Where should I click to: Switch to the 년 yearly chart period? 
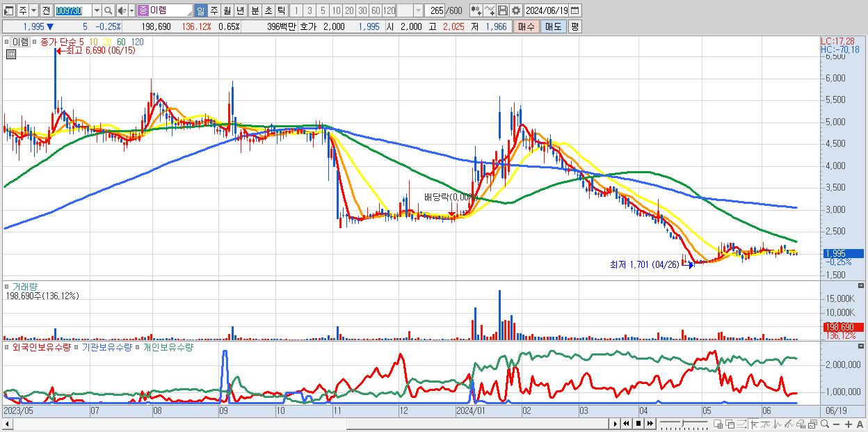240,10
